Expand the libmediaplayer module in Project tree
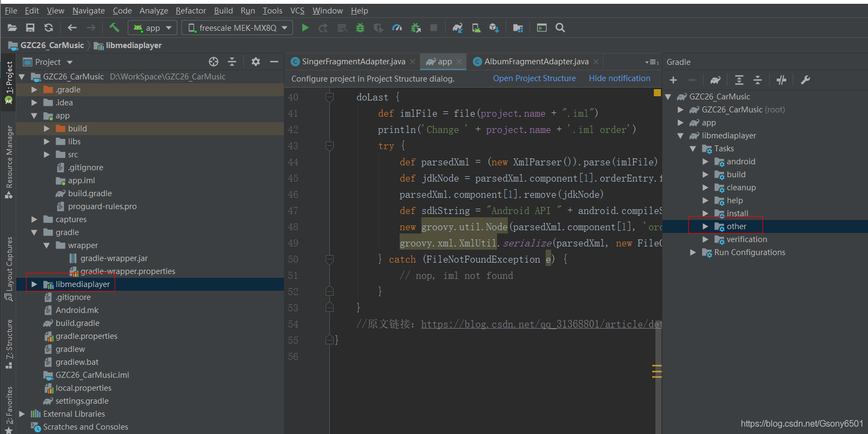The image size is (868, 434). click(x=34, y=284)
